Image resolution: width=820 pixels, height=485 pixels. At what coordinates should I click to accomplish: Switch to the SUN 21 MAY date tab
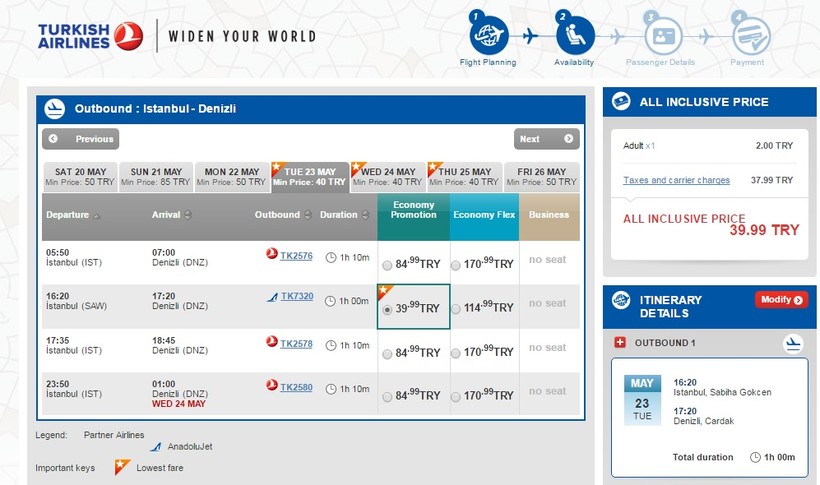tap(156, 177)
